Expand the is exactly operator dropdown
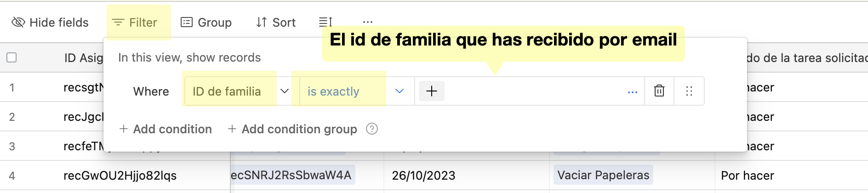The height and width of the screenshot is (193, 868). 399,91
